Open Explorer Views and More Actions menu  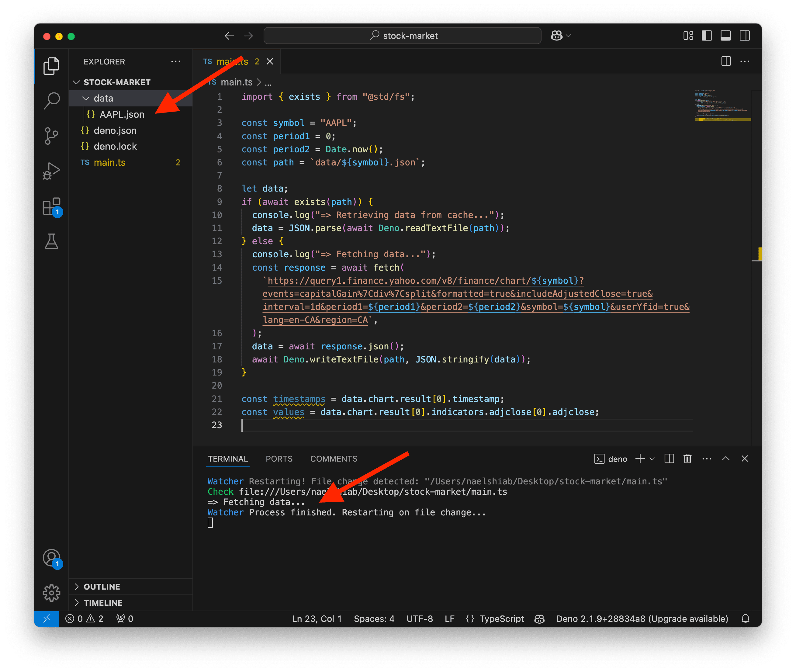175,61
